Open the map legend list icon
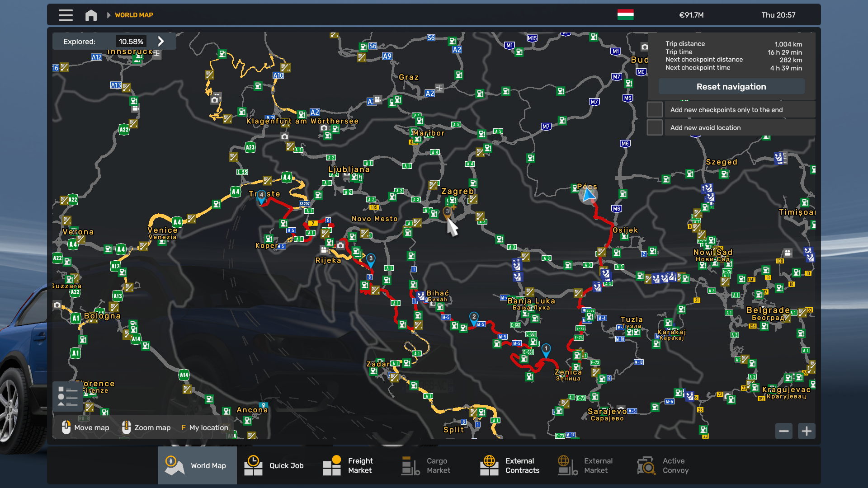This screenshot has height=488, width=868. 68,396
